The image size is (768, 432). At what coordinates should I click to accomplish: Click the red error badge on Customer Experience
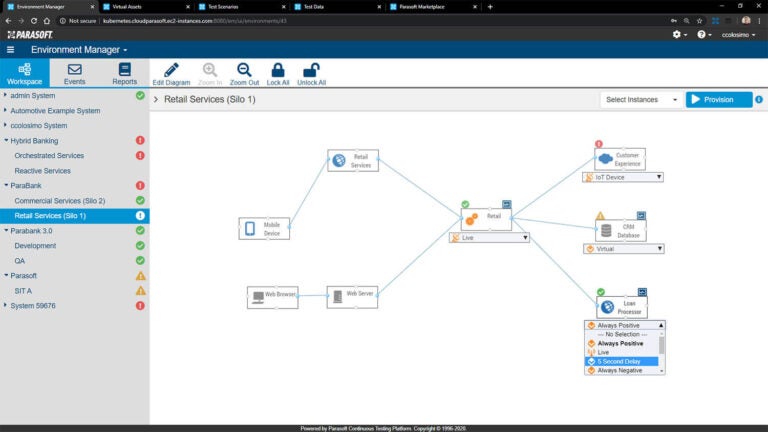click(599, 144)
